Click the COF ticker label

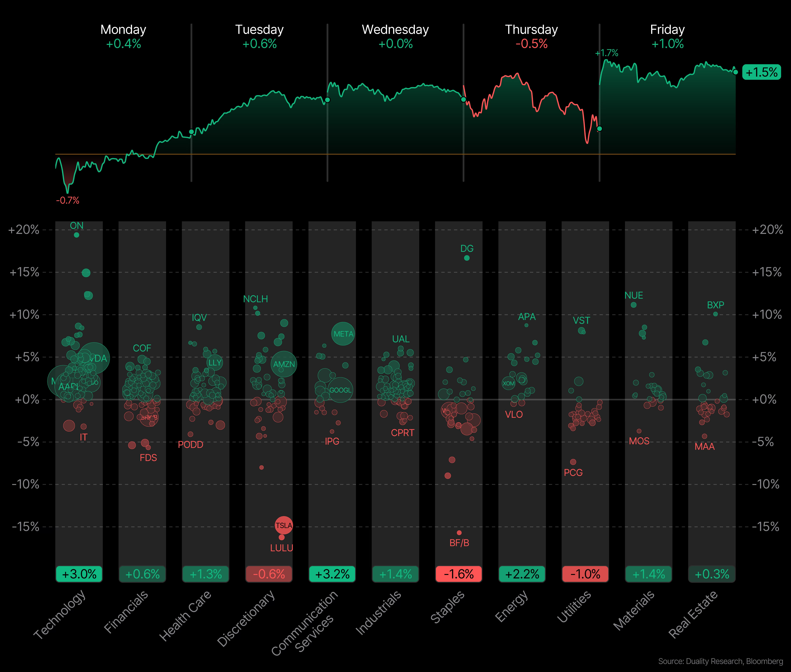pos(142,348)
